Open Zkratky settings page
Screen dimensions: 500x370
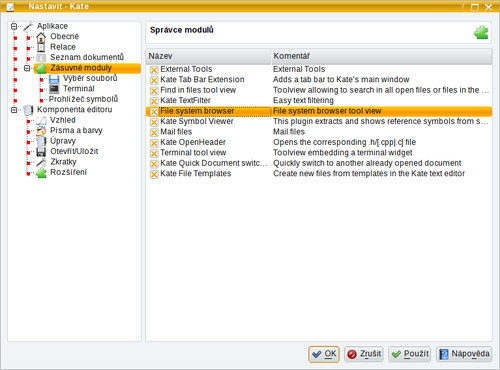(63, 162)
